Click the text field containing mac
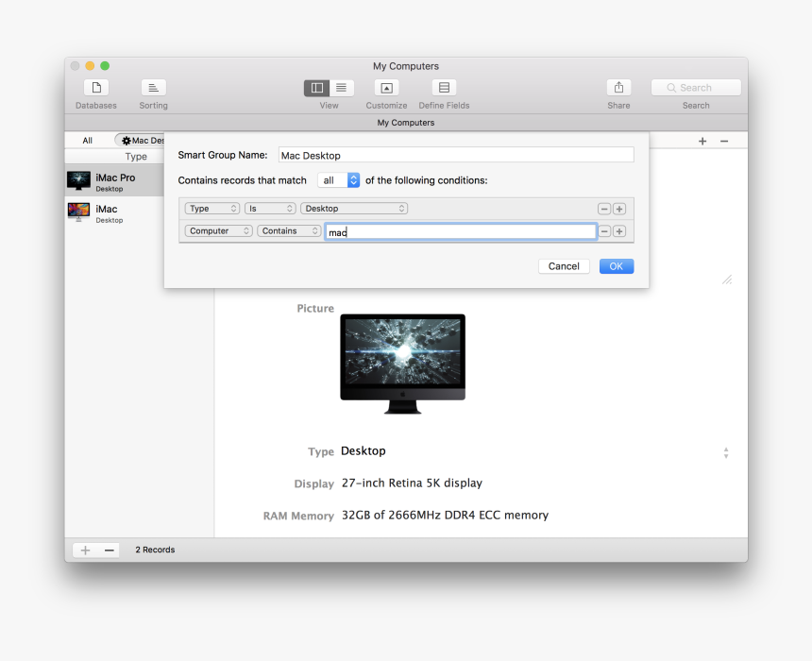This screenshot has width=812, height=661. (x=461, y=231)
